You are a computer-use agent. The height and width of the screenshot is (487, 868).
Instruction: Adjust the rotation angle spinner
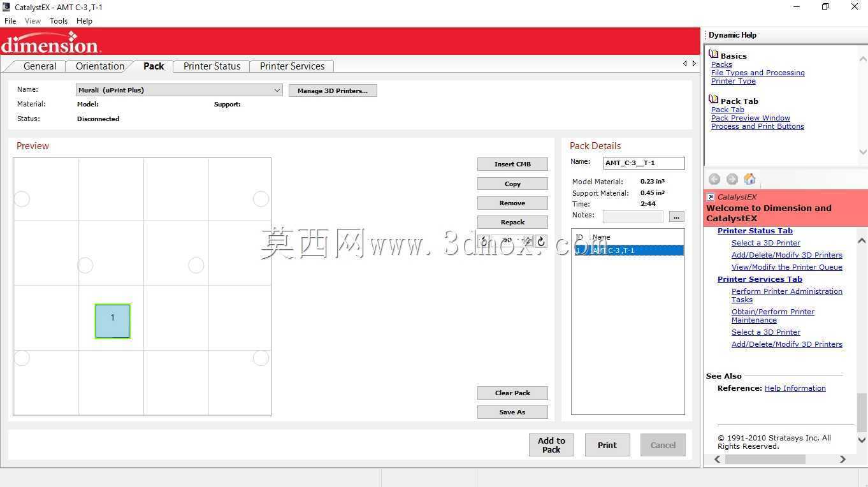[528, 241]
